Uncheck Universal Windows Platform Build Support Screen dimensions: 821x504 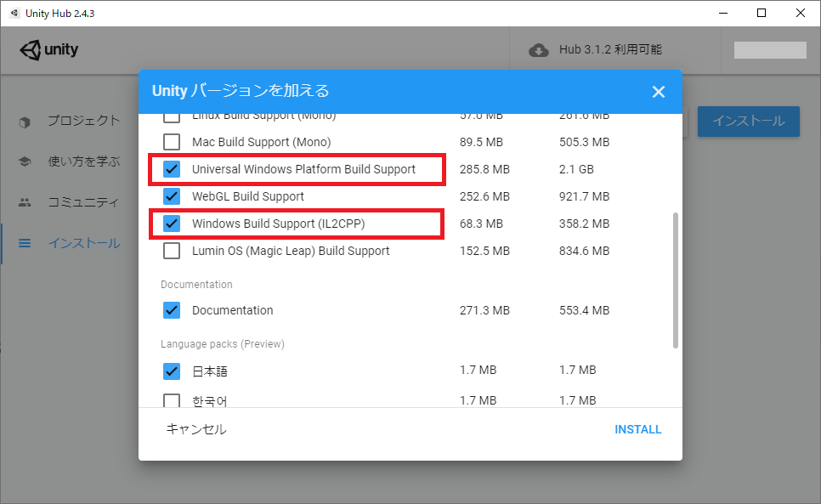click(x=172, y=169)
